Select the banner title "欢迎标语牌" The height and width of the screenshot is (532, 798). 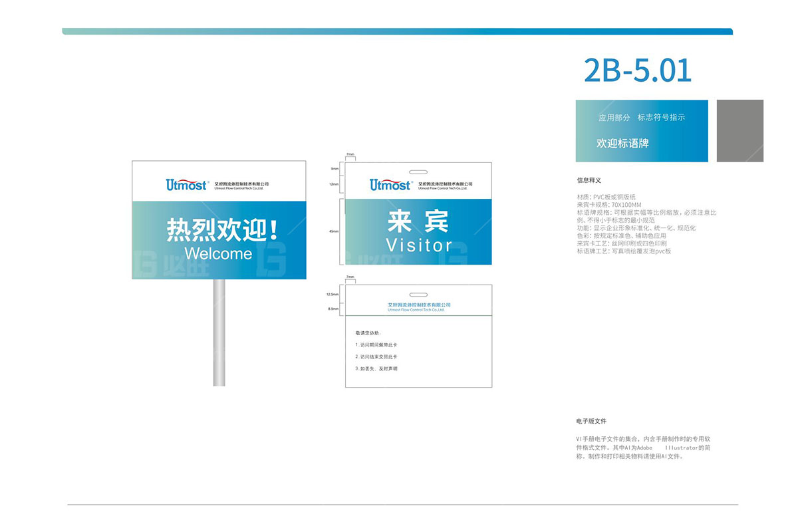point(622,143)
